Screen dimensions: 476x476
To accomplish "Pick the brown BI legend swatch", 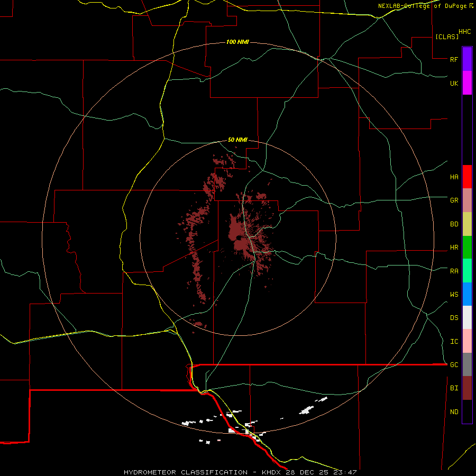I will tap(467, 388).
